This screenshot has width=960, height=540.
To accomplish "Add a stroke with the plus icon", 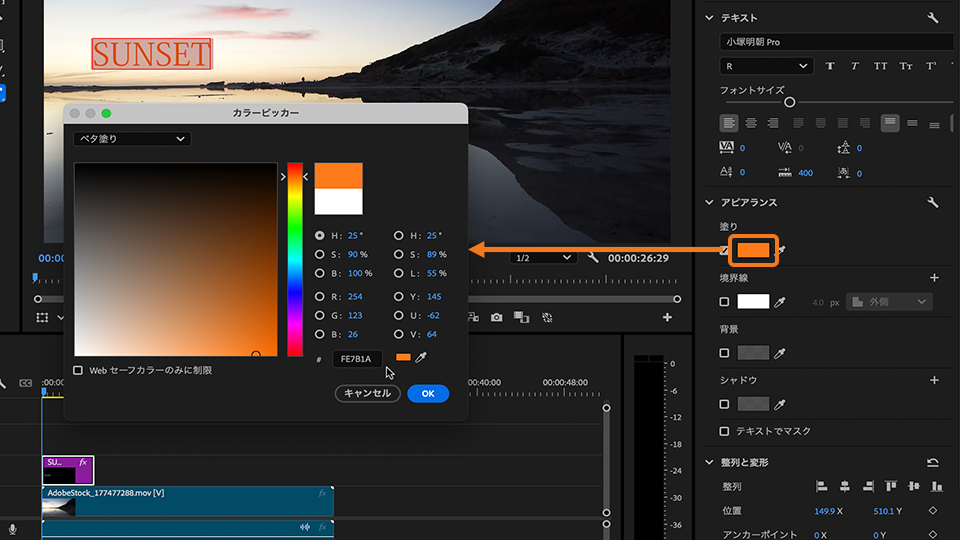I will (x=934, y=278).
